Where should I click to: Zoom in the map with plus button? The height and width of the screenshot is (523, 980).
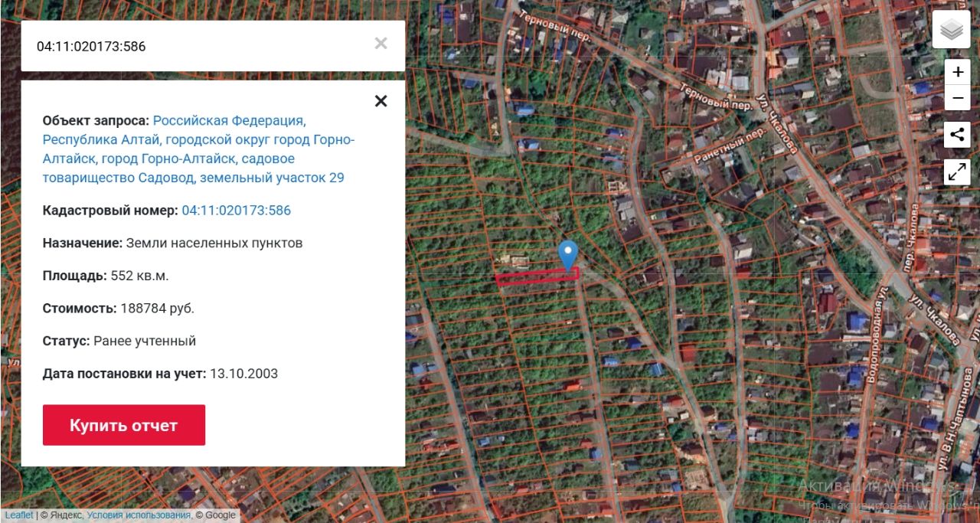957,72
